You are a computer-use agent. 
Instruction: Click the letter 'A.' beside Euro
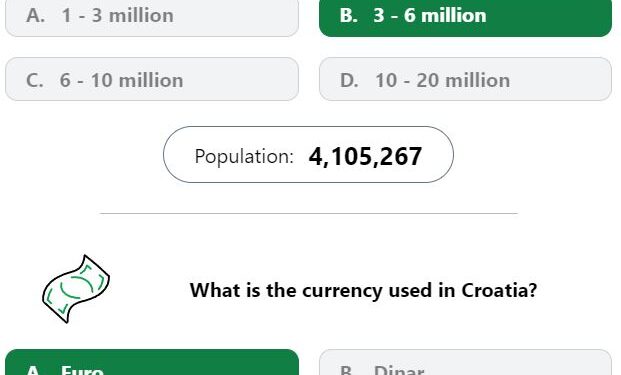[x=35, y=371]
